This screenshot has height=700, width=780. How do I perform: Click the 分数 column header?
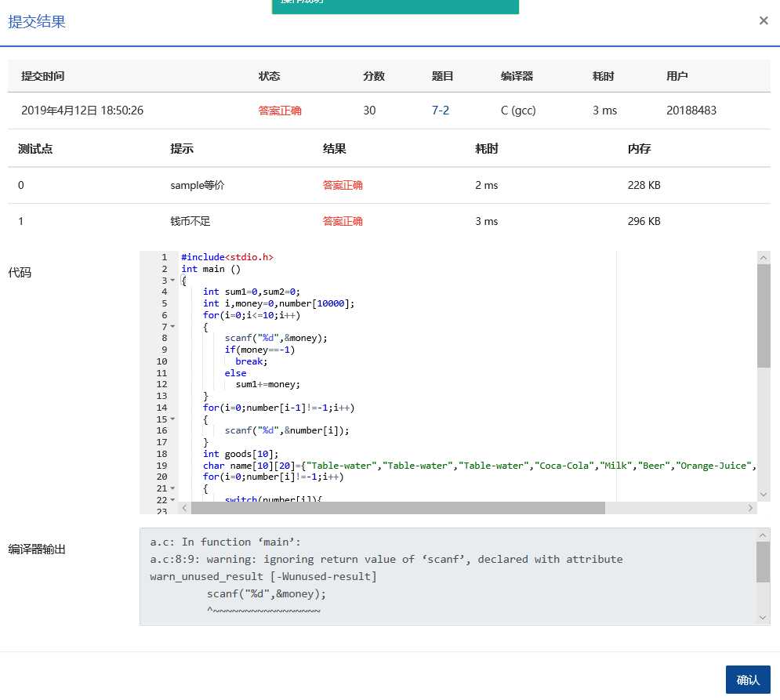374,76
